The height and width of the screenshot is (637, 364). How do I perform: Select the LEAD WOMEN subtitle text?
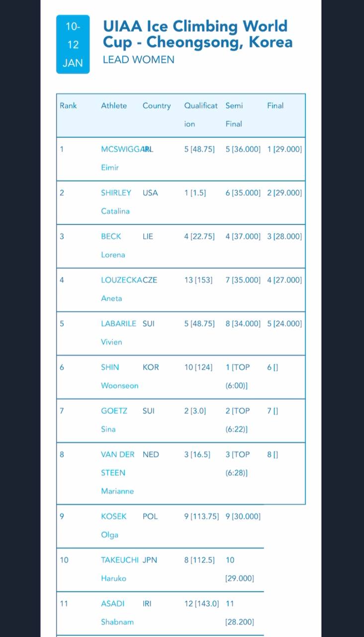pos(138,60)
